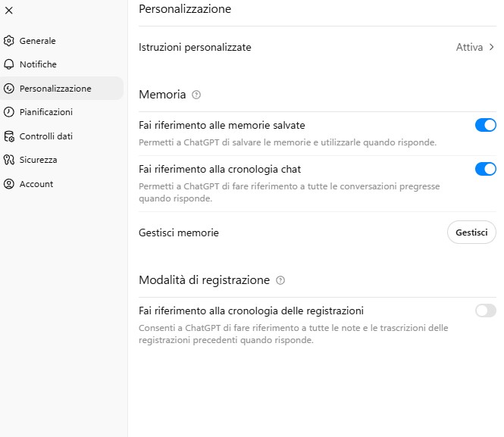
Task: Click the Attiva status label
Action: coord(469,47)
